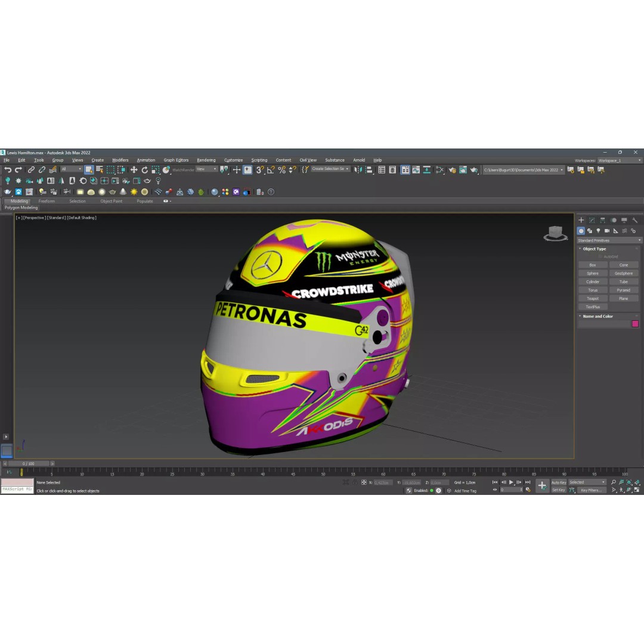Choose the Select and Move tool
This screenshot has height=644, width=644.
134,169
